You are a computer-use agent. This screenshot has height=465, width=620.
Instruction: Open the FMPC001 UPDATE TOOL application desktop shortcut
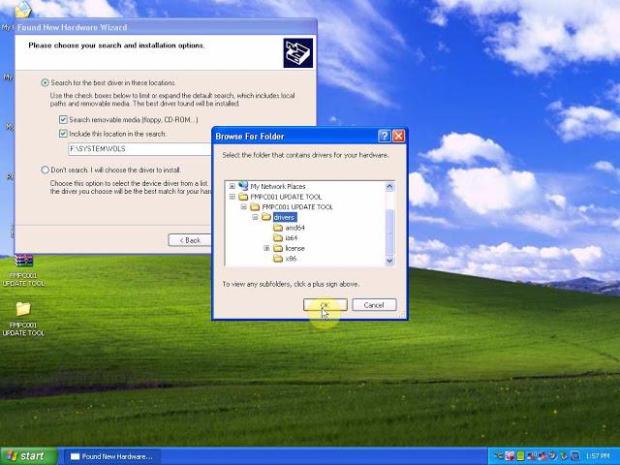(24, 270)
